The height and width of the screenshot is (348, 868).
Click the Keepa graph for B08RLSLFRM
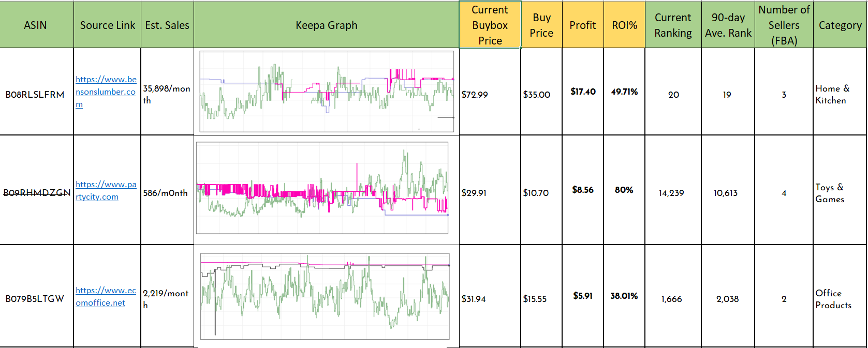(x=327, y=92)
